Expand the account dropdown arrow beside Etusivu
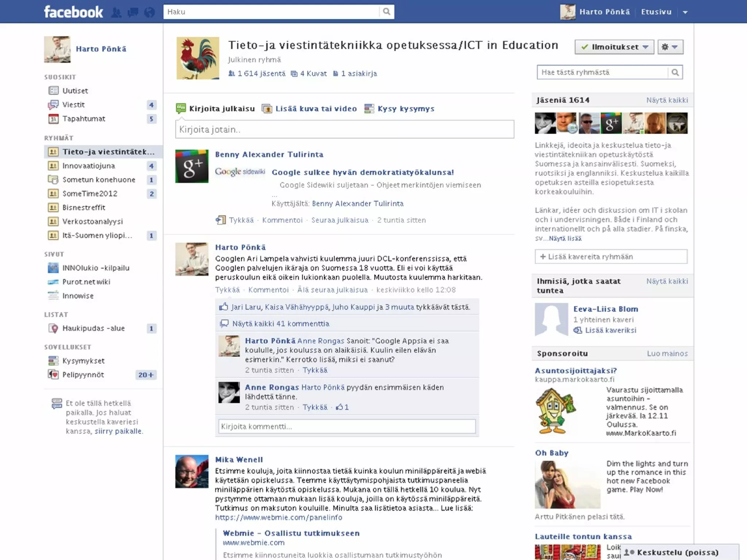 point(685,12)
